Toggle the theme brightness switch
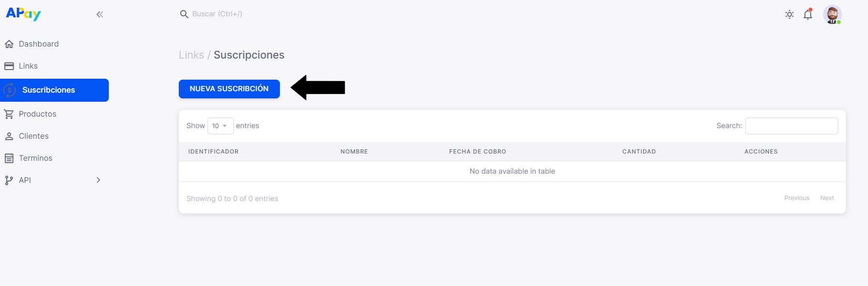 click(x=789, y=14)
